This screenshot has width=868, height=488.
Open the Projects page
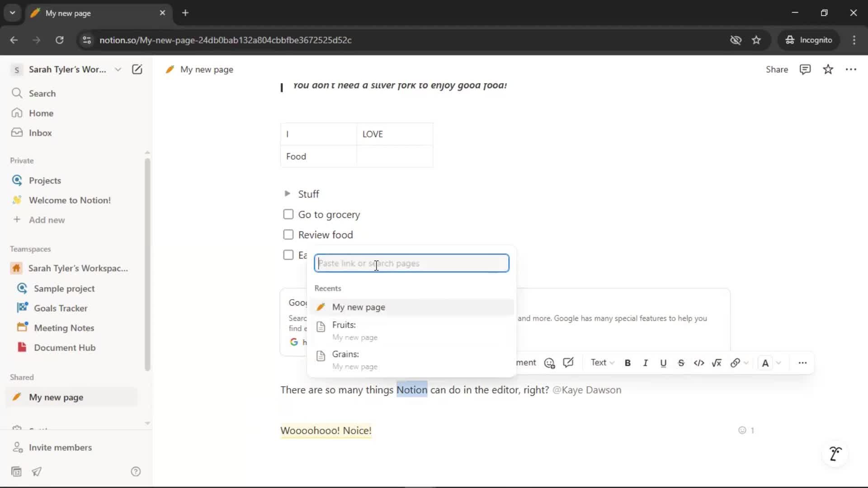pos(45,180)
